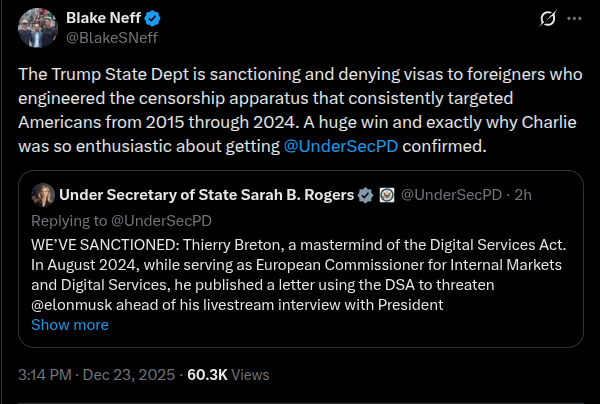Expand quoted post with Show more
The height and width of the screenshot is (404, 600).
pos(70,325)
